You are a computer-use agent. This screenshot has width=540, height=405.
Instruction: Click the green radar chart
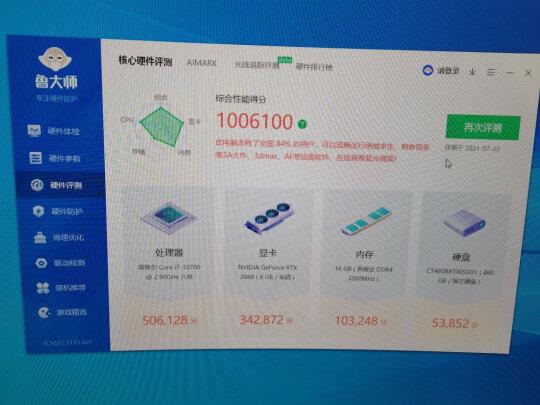pyautogui.click(x=161, y=126)
